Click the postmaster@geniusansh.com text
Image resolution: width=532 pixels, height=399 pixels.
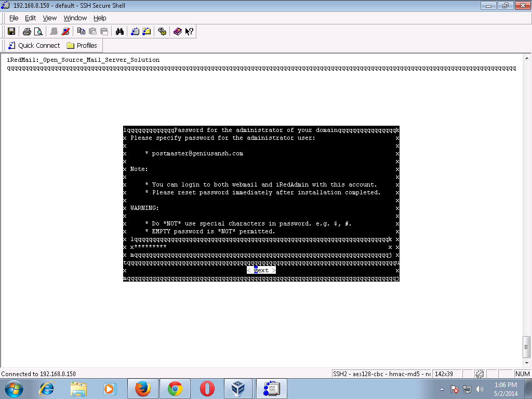point(197,153)
